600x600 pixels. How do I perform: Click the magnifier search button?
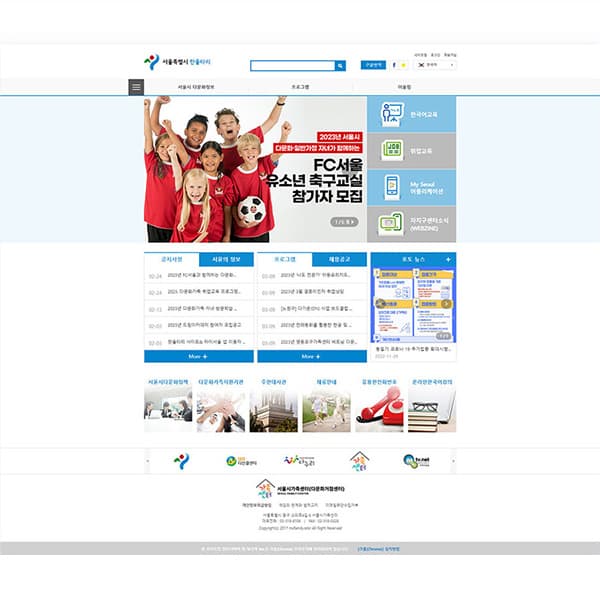coord(340,66)
